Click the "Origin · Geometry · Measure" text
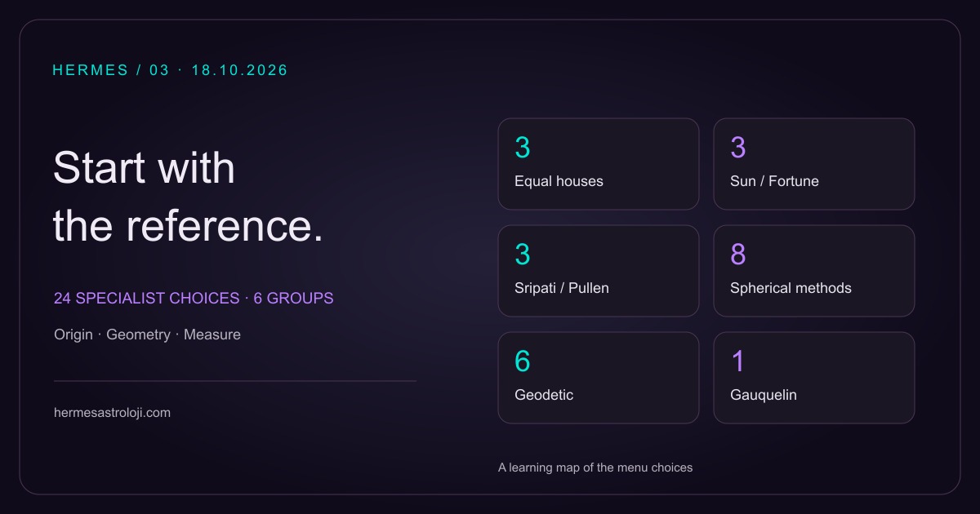The width and height of the screenshot is (980, 514). (147, 335)
